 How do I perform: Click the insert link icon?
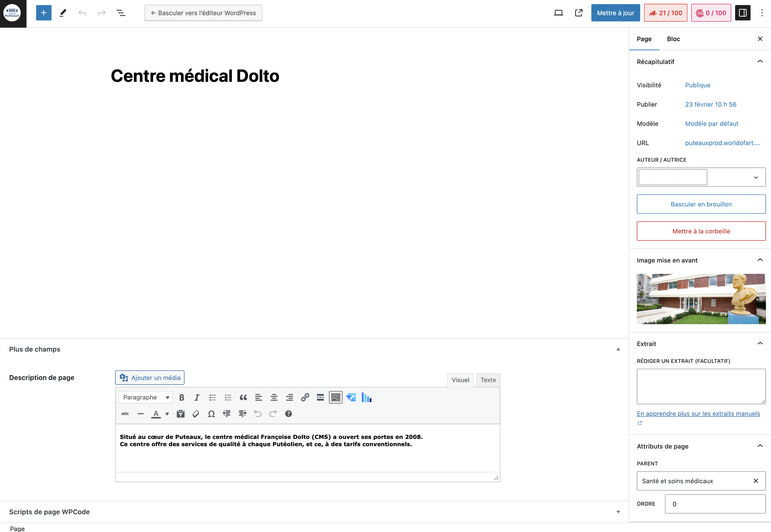[305, 397]
